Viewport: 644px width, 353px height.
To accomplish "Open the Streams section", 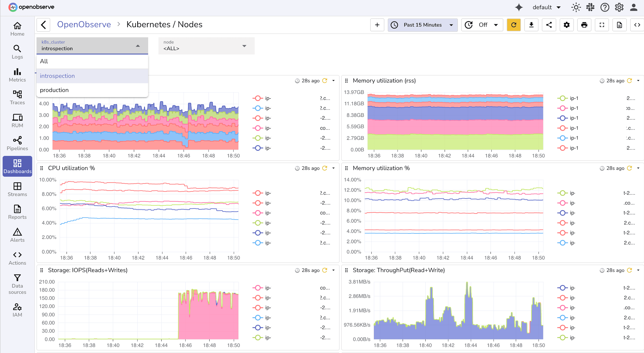I will coord(17,189).
